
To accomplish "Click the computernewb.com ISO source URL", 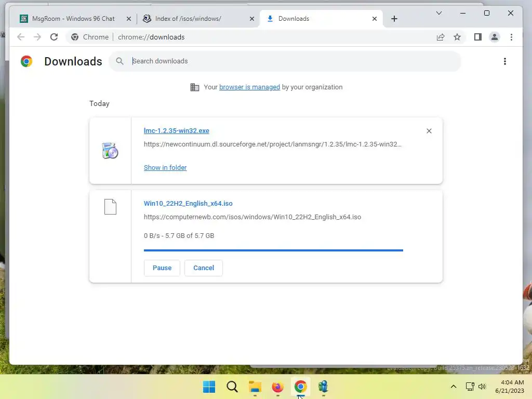I will click(x=252, y=217).
